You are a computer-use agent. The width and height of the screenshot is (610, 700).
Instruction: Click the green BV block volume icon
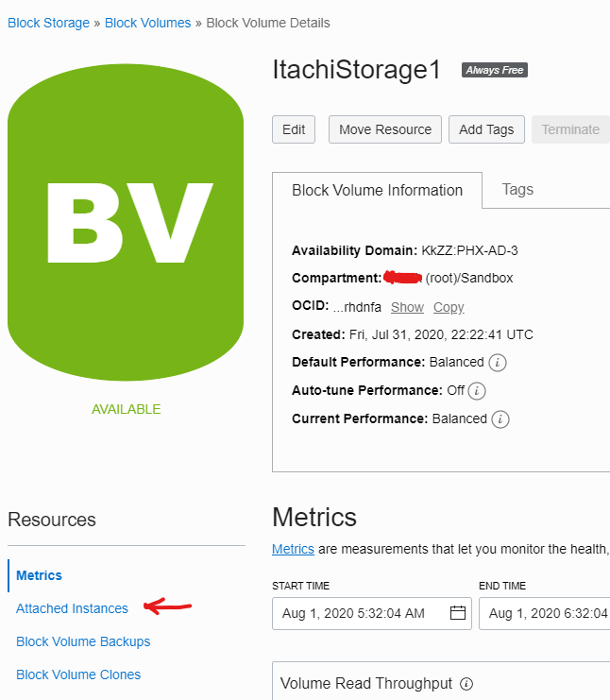coord(126,222)
